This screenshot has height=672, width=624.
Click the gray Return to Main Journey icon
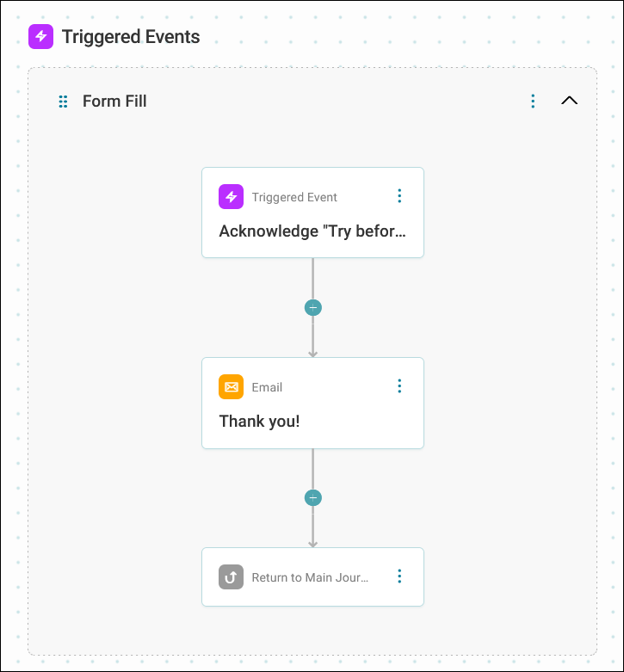231,576
